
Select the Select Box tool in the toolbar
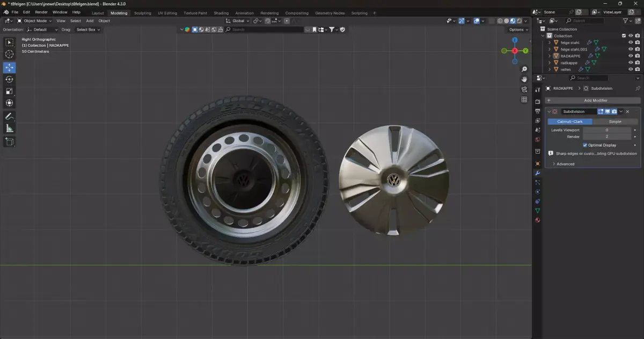point(9,42)
